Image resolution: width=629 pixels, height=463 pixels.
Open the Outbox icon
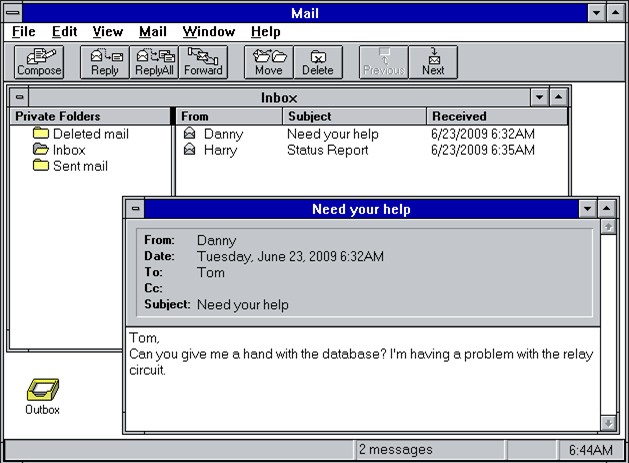pos(43,396)
